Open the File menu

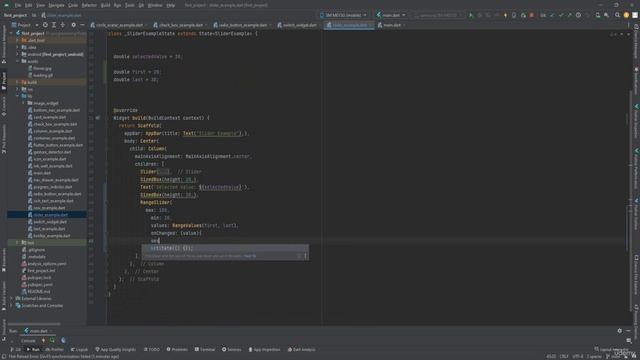point(18,5)
